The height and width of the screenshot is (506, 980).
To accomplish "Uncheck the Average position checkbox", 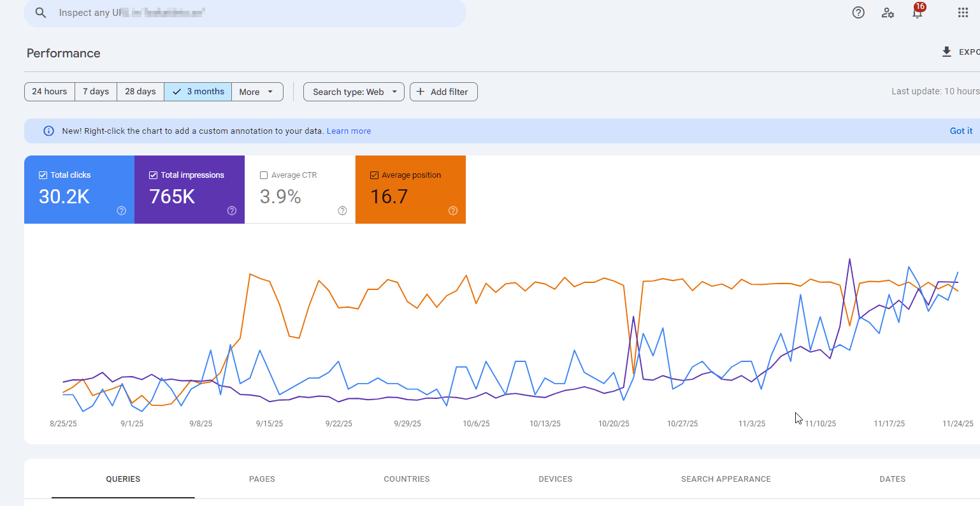I will click(375, 175).
